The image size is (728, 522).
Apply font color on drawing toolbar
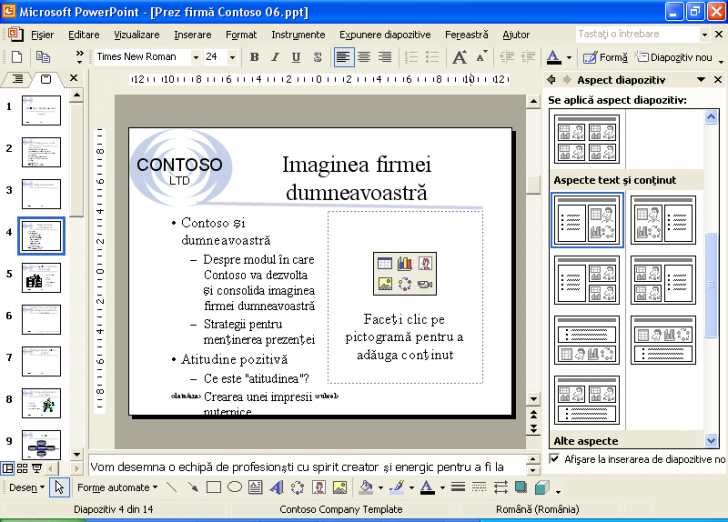[427, 487]
